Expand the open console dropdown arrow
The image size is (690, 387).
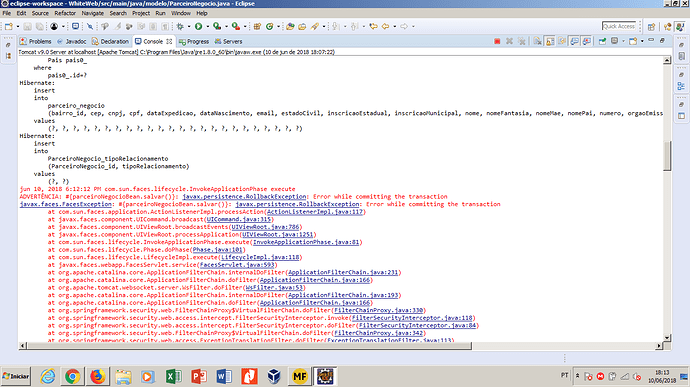(x=642, y=41)
